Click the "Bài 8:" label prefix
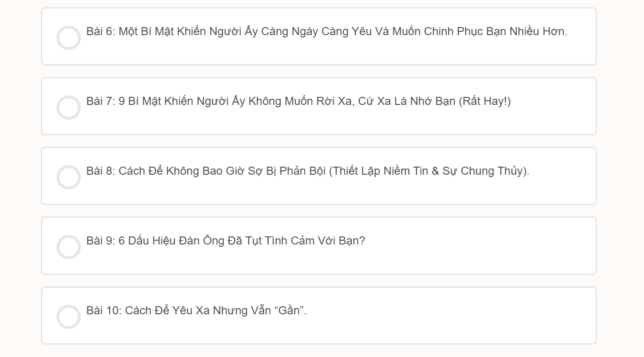 click(101, 171)
